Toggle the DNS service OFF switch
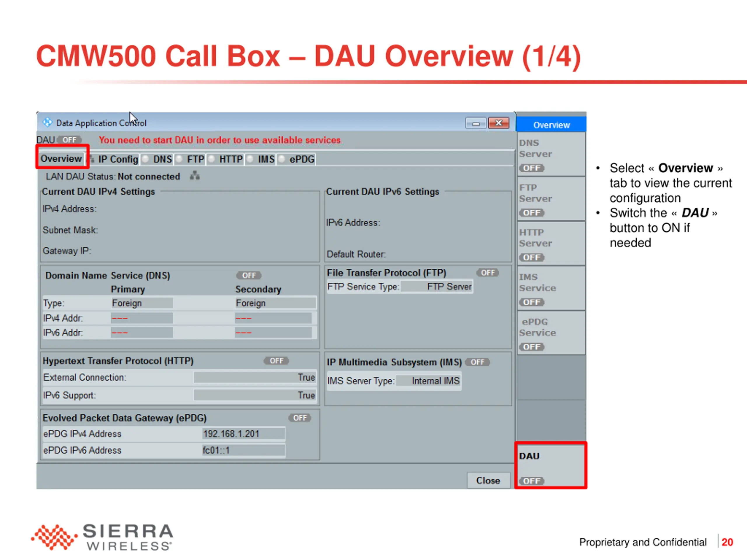 pyautogui.click(x=249, y=275)
